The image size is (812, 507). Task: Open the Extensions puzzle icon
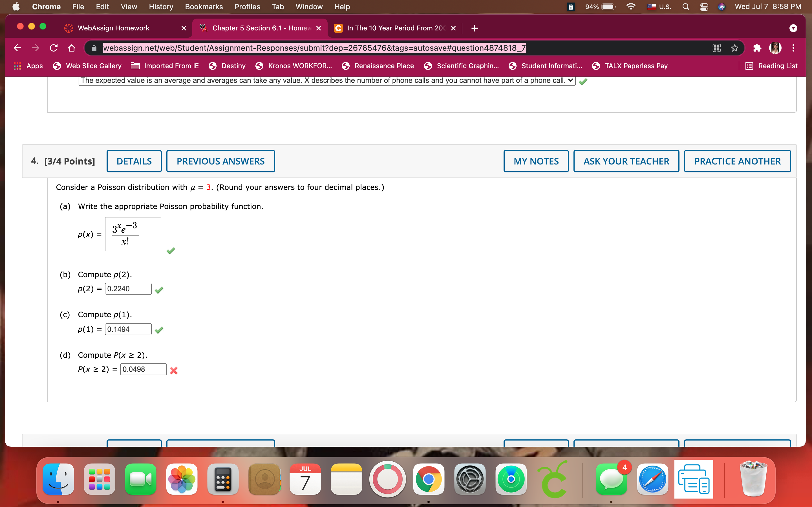click(757, 48)
